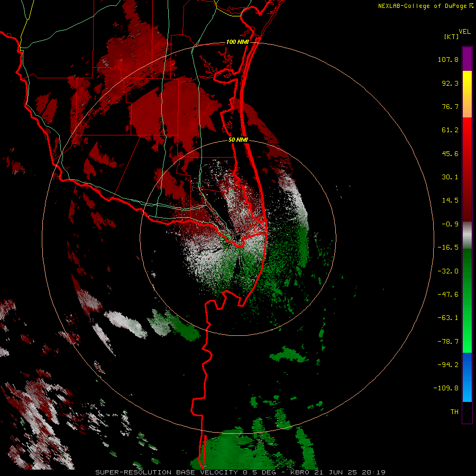Click the VEL legend title

tap(464, 32)
